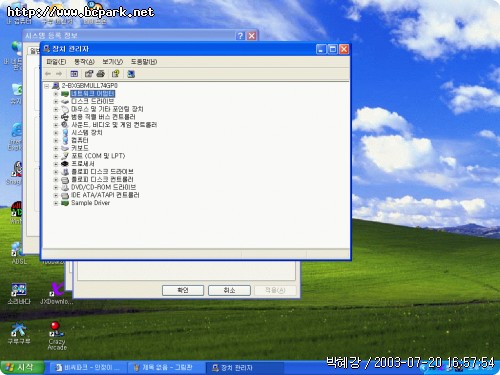Select the Crazy Arcade desktop icon
Viewport: 500px width, 375px height.
click(x=56, y=329)
